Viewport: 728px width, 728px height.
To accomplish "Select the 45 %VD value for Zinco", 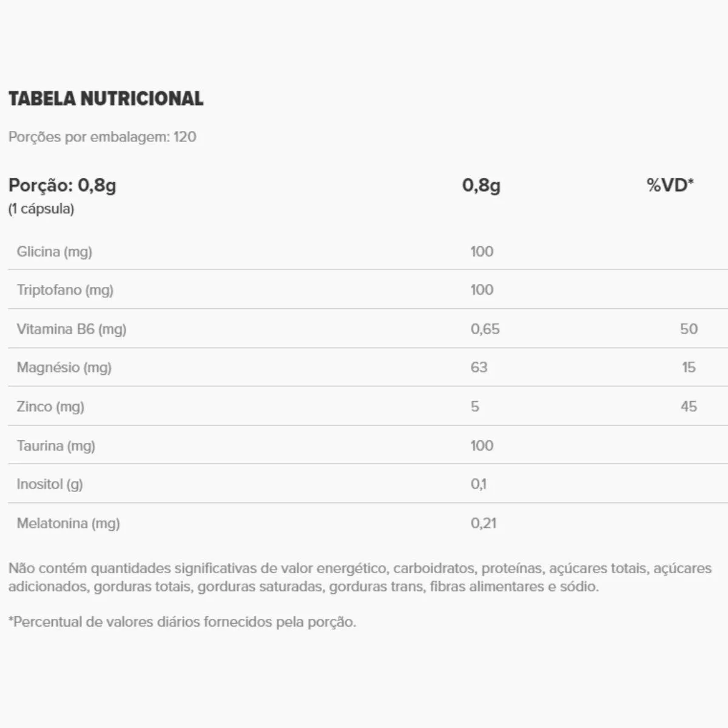I will [689, 406].
